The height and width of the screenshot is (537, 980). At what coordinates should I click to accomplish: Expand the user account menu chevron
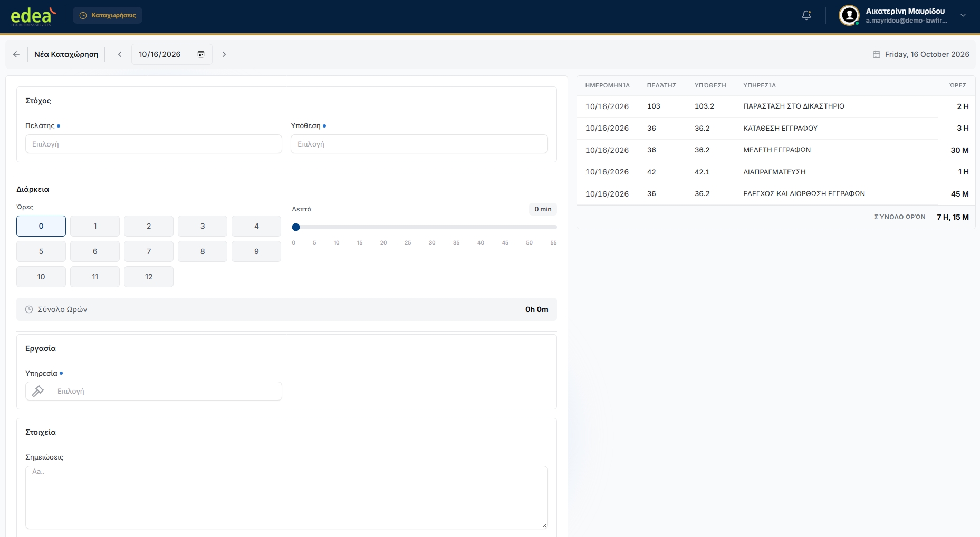(963, 15)
